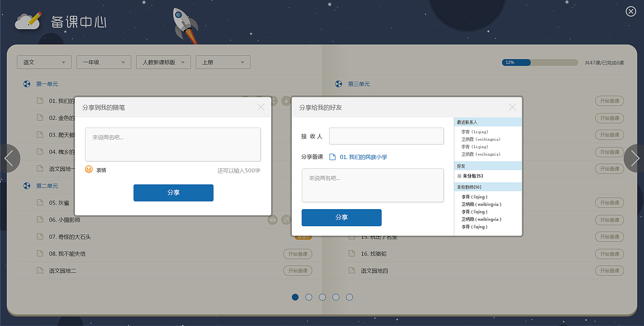Screen dimensions: 644x326
Task: Open the 语文 subject dropdown
Action: (44, 62)
